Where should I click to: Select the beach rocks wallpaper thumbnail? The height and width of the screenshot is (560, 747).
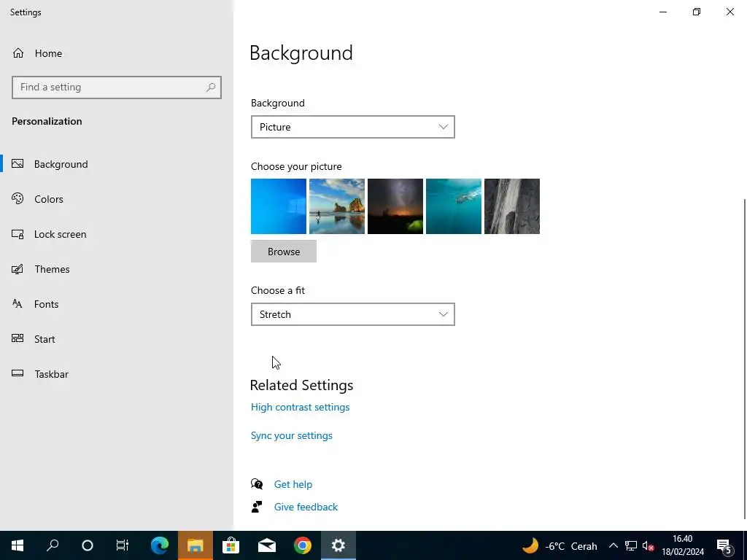337,206
